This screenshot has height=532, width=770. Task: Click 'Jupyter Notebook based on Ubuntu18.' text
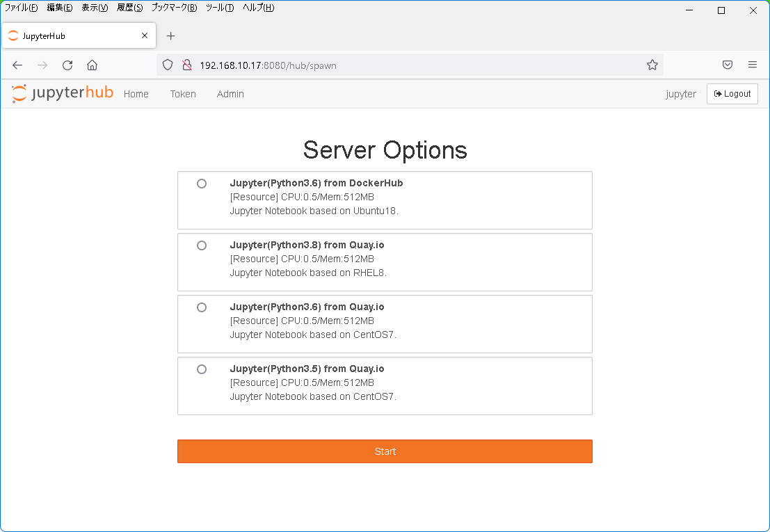tap(314, 211)
